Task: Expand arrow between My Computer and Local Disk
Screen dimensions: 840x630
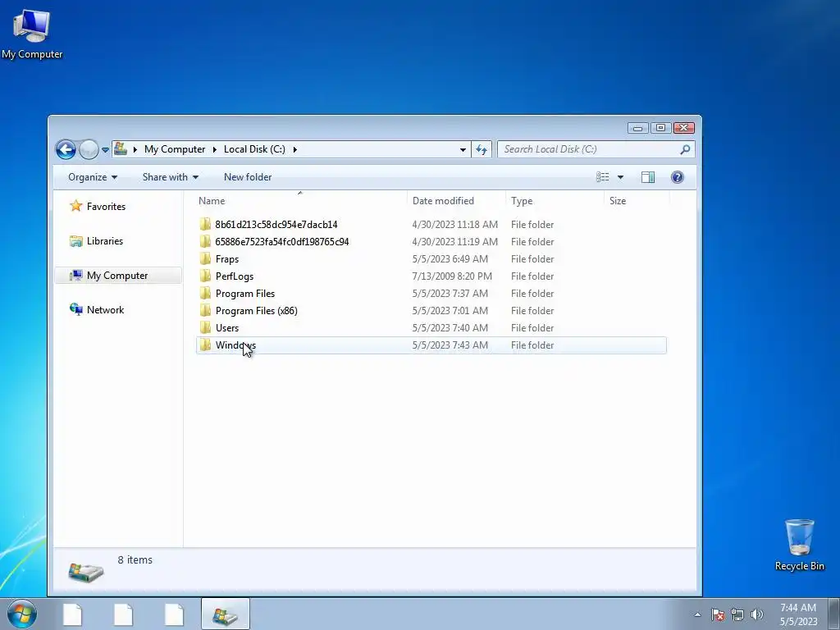Action: point(214,149)
